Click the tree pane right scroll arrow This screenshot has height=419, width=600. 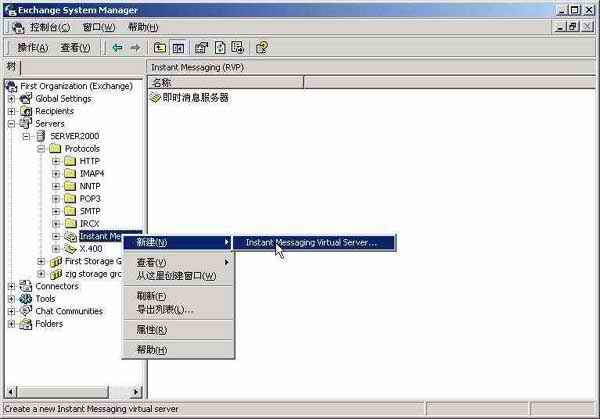[135, 392]
